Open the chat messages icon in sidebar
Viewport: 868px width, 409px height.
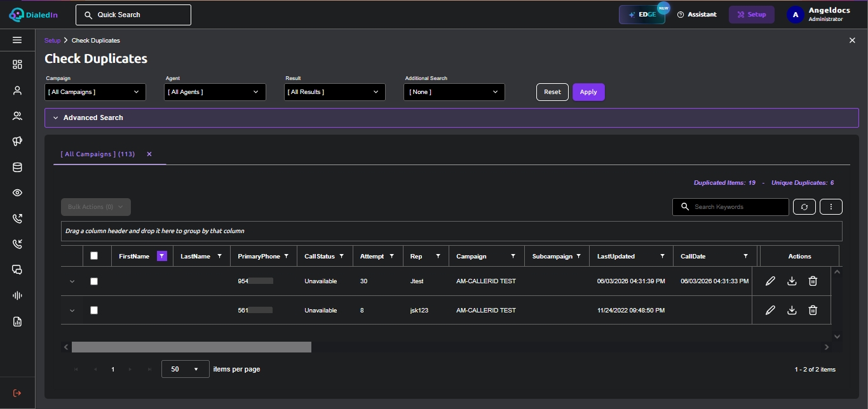tap(17, 270)
